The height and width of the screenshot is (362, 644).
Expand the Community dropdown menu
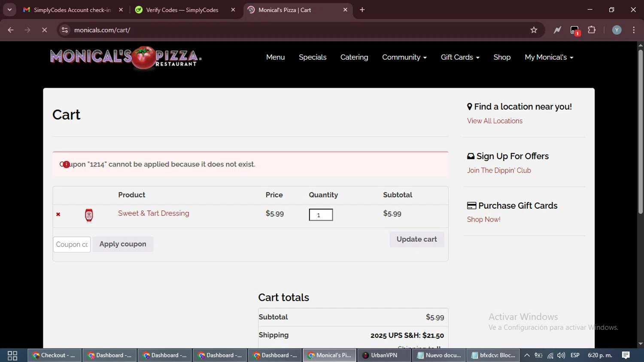point(404,57)
